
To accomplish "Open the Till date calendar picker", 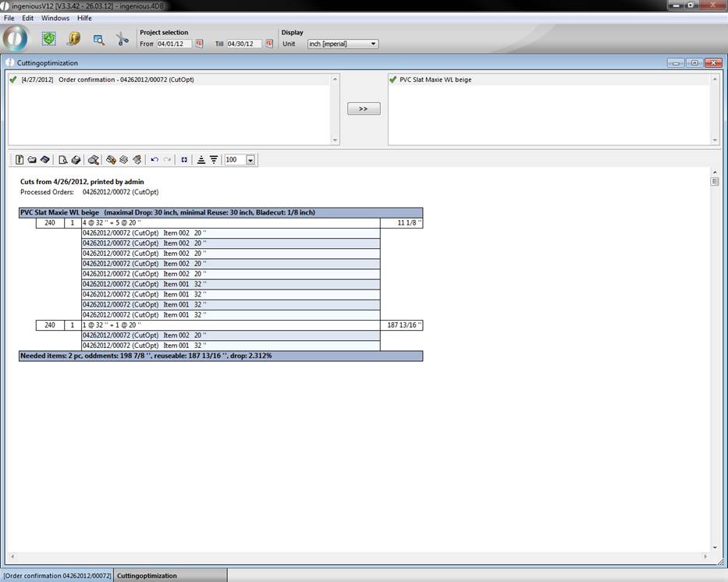I will pyautogui.click(x=269, y=44).
